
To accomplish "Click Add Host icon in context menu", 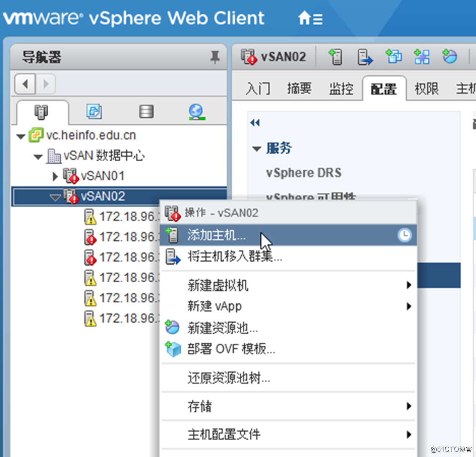I will tap(172, 235).
